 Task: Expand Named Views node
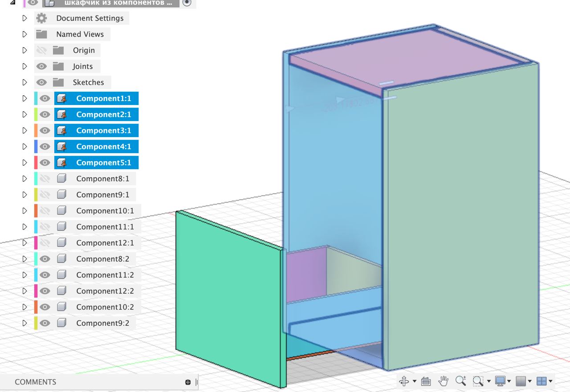(24, 34)
